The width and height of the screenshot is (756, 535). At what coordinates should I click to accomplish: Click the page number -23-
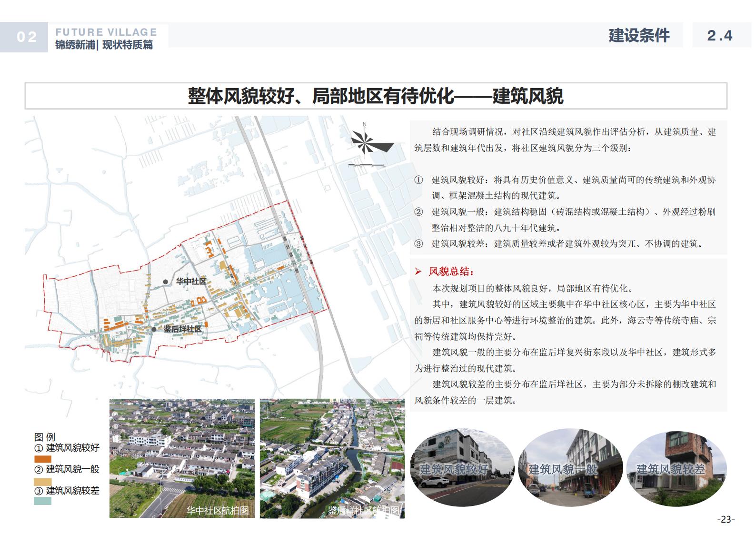point(726,519)
